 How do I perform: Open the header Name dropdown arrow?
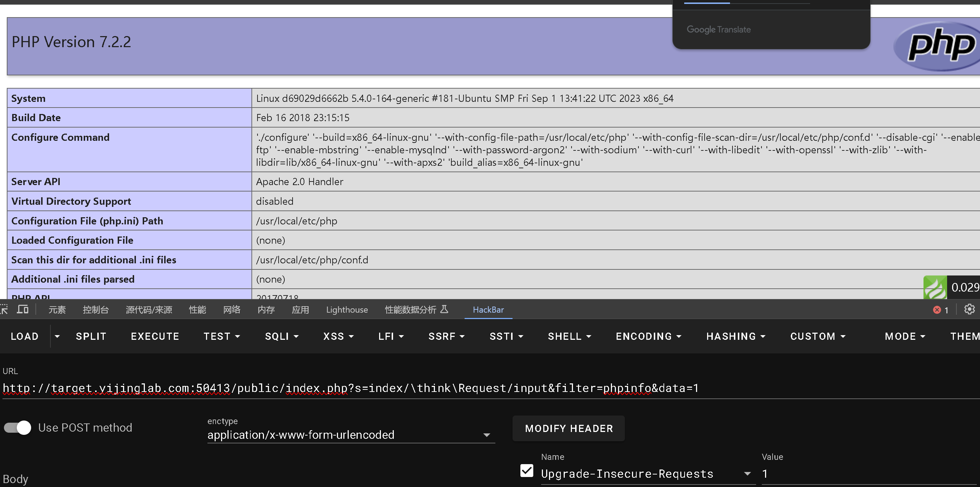point(747,474)
